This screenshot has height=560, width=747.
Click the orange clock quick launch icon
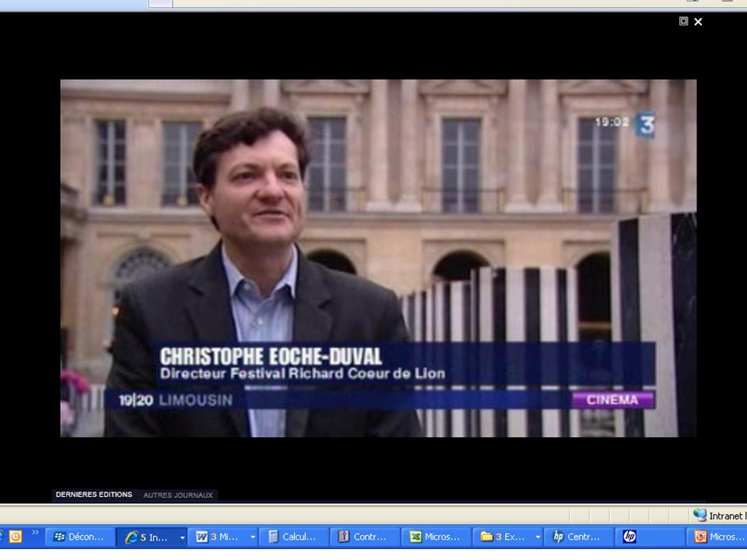[x=15, y=537]
